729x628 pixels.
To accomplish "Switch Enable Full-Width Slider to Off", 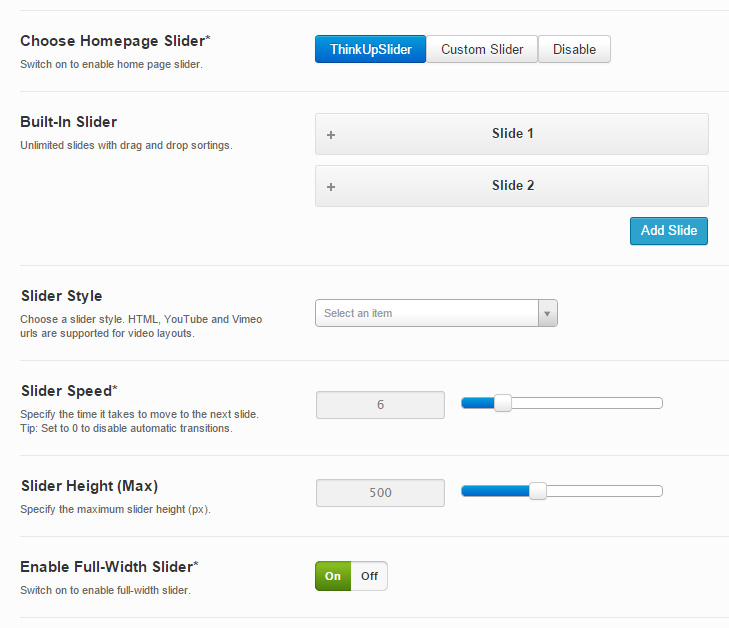I will pos(369,576).
